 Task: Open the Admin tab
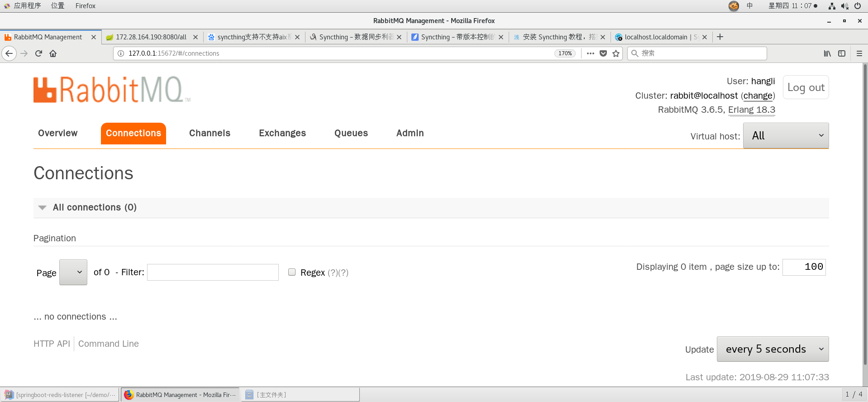coord(410,133)
